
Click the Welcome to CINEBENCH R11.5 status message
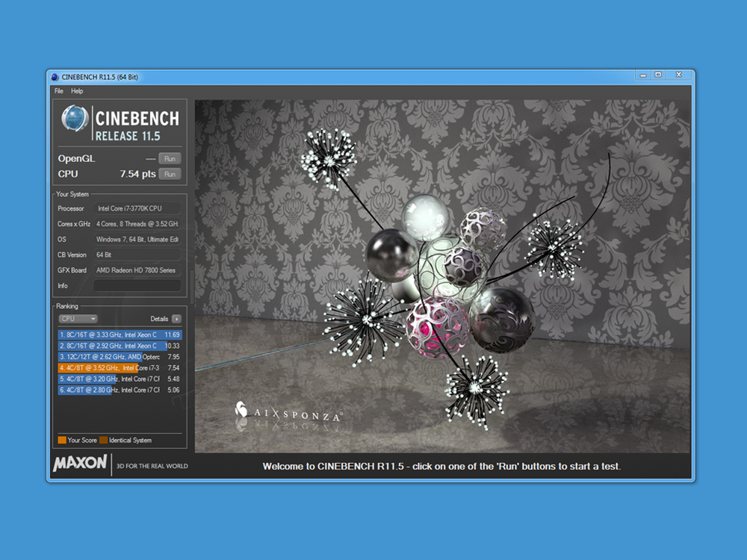(x=441, y=466)
